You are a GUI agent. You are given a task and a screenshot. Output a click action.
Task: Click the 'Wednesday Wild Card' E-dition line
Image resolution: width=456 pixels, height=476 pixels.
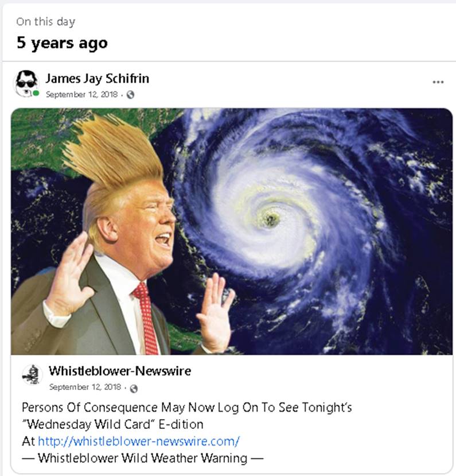[112, 424]
